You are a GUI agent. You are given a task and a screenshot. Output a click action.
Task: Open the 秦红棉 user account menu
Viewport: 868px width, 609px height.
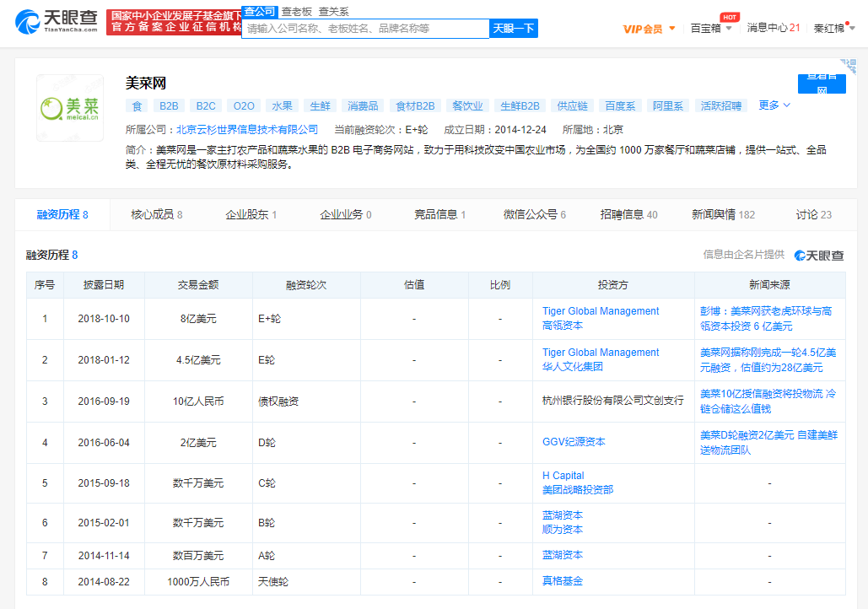click(x=834, y=28)
